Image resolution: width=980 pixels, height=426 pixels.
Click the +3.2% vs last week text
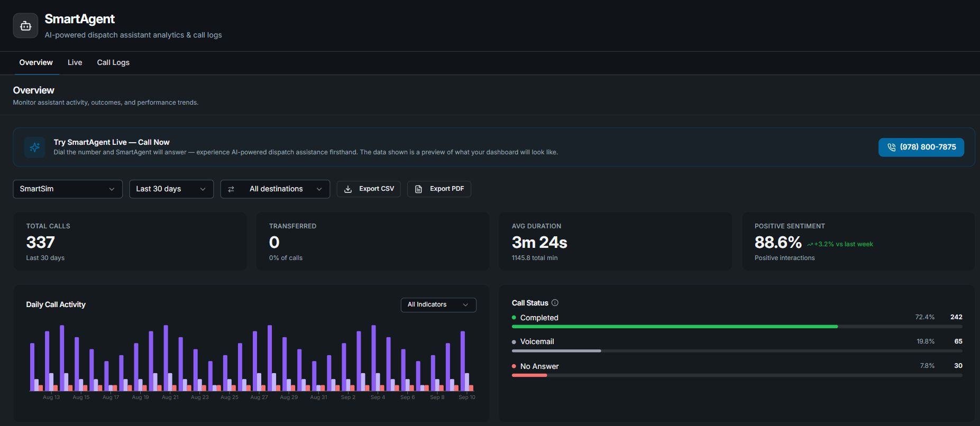click(x=844, y=244)
